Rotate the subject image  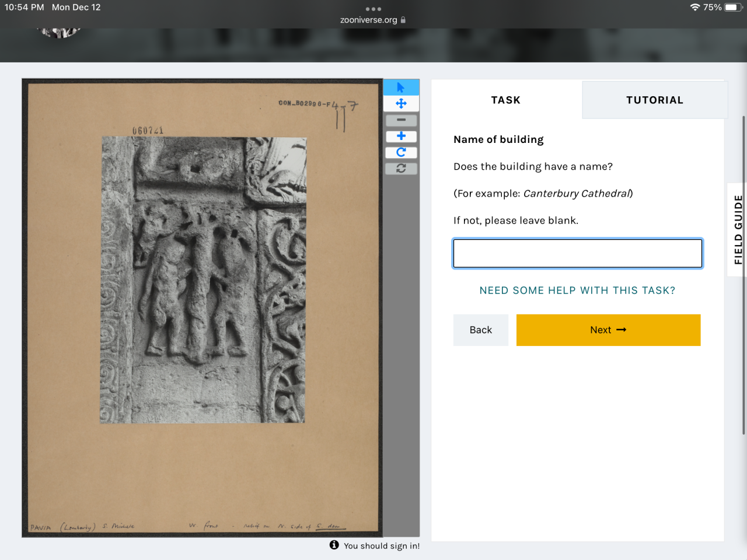click(401, 152)
